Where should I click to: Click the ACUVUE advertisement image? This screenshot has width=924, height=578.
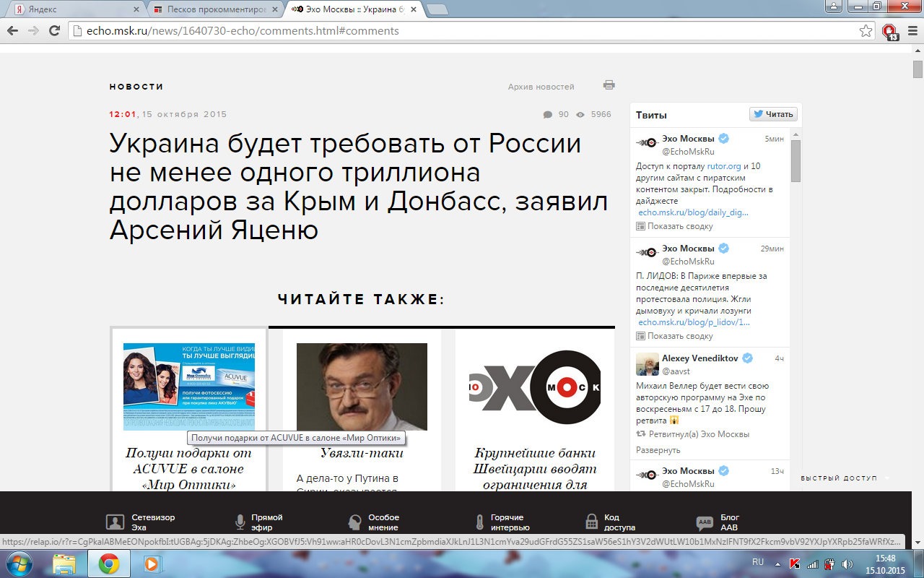pyautogui.click(x=189, y=387)
